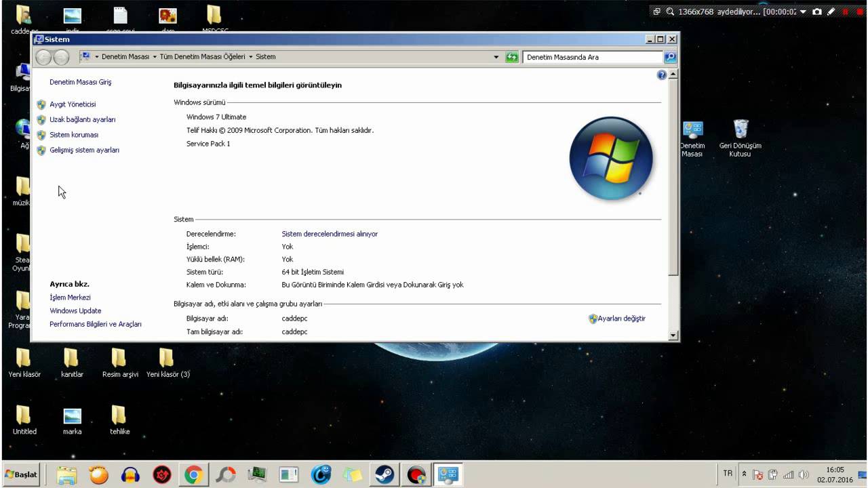868x488 pixels.
Task: Click the System window title bar icon
Action: 39,39
